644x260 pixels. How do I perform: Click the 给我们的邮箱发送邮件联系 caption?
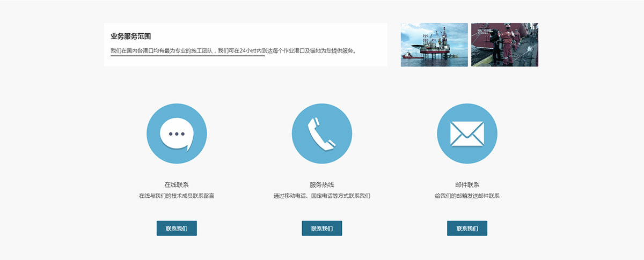[x=467, y=196]
